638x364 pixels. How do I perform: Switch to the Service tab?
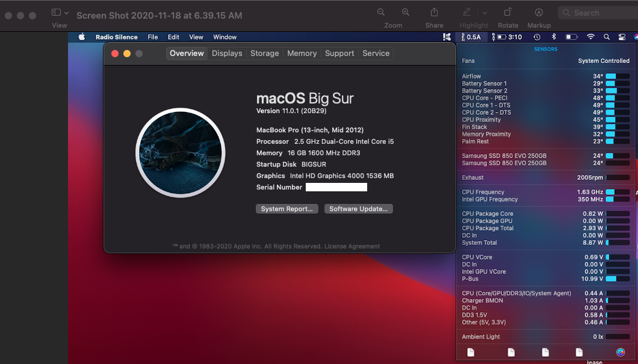[x=376, y=54]
